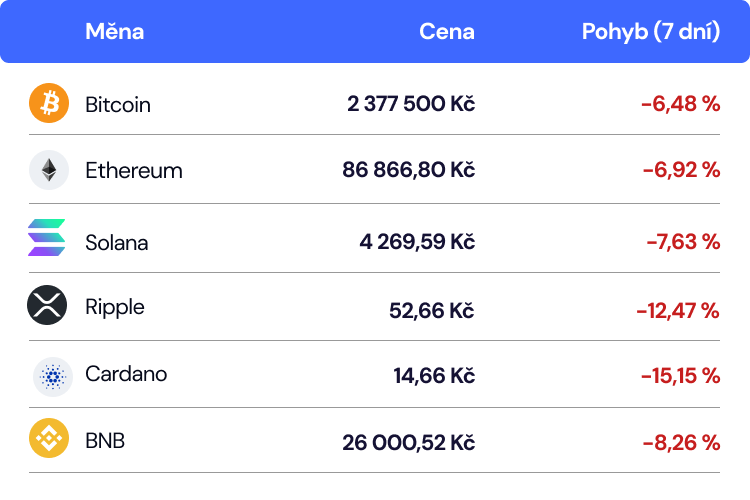The image size is (750, 500).
Task: Click Ripple's −12,47 % weekly change
Action: 677,311
